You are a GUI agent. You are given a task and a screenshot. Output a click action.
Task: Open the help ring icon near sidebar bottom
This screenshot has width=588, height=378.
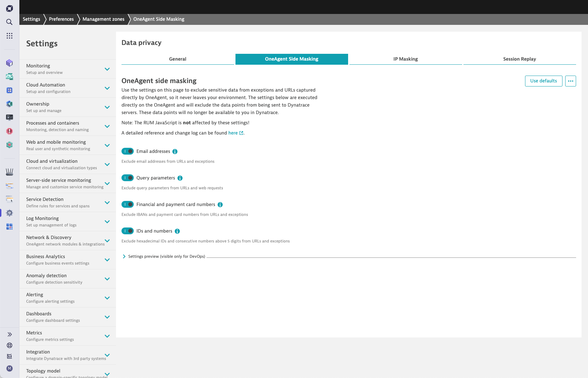click(x=9, y=345)
